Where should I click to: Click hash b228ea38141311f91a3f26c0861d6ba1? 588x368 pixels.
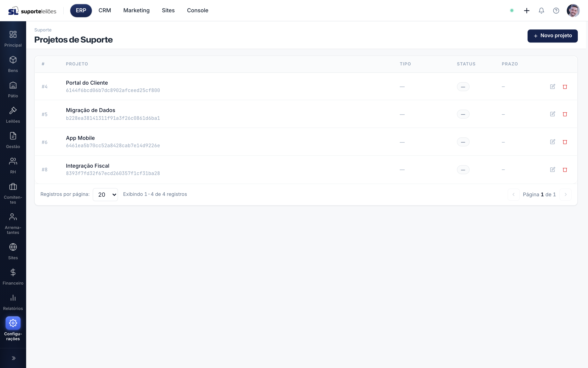[x=113, y=118]
